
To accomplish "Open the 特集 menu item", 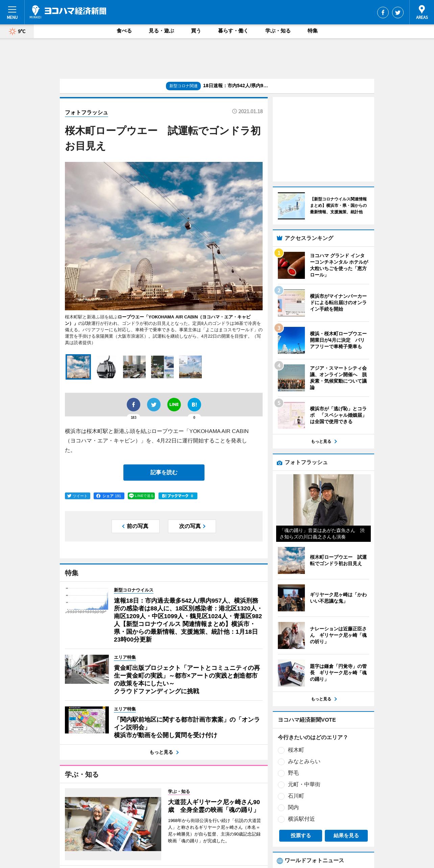I will pyautogui.click(x=313, y=31).
